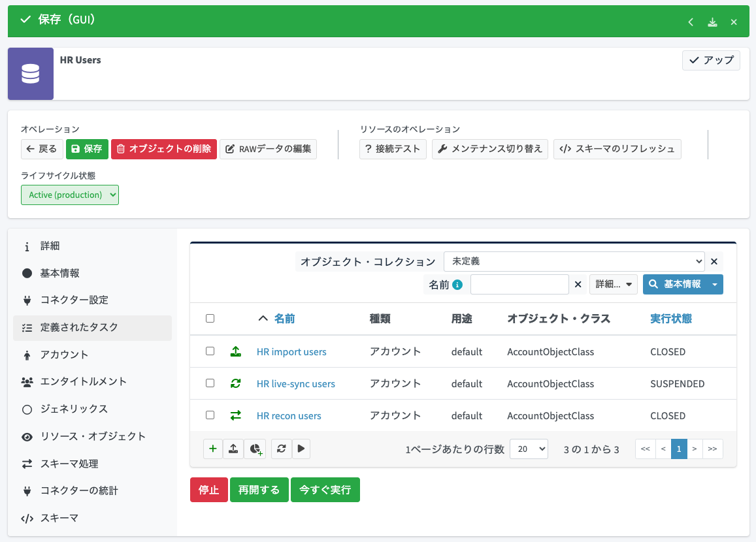The height and width of the screenshot is (542, 756).
Task: Delete the object with オブジェクトの削除
Action: tap(164, 149)
